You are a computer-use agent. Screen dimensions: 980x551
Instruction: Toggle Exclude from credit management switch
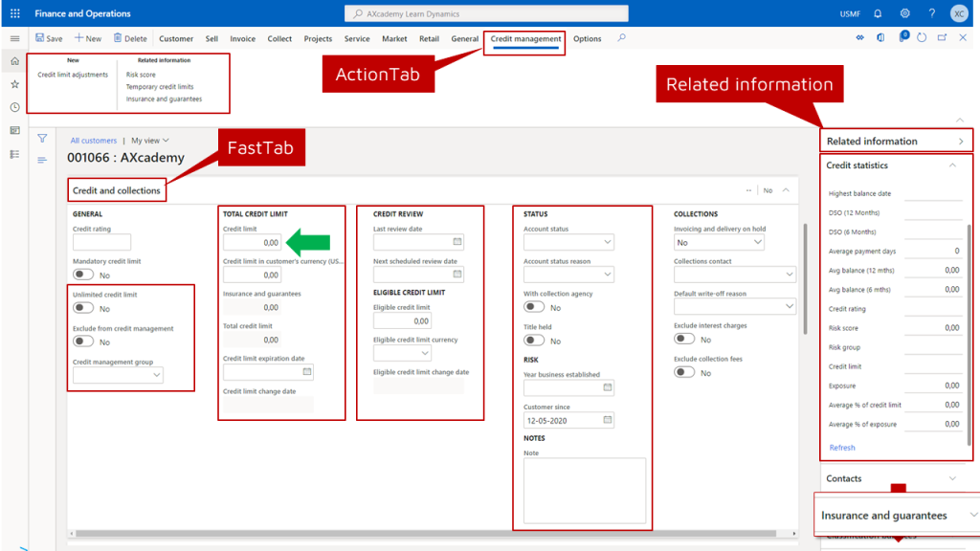(83, 342)
